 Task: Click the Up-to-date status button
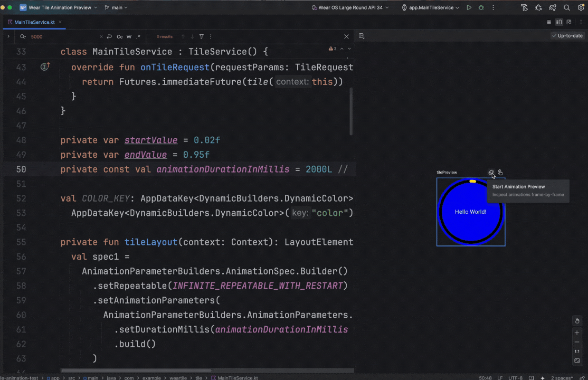(567, 36)
